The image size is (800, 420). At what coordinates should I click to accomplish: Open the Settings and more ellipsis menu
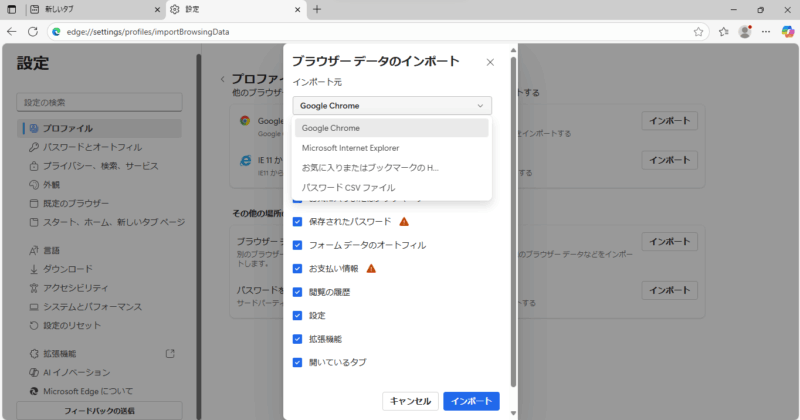tap(766, 32)
